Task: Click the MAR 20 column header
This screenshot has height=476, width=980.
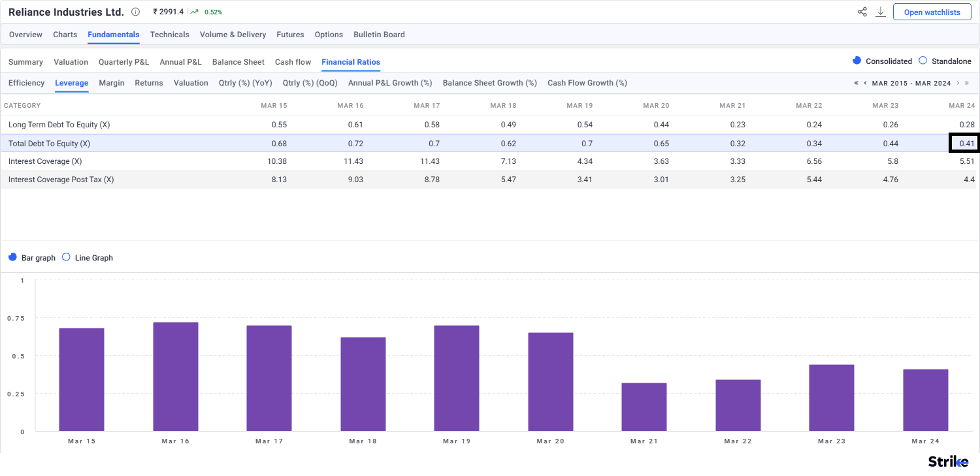Action: pyautogui.click(x=655, y=105)
